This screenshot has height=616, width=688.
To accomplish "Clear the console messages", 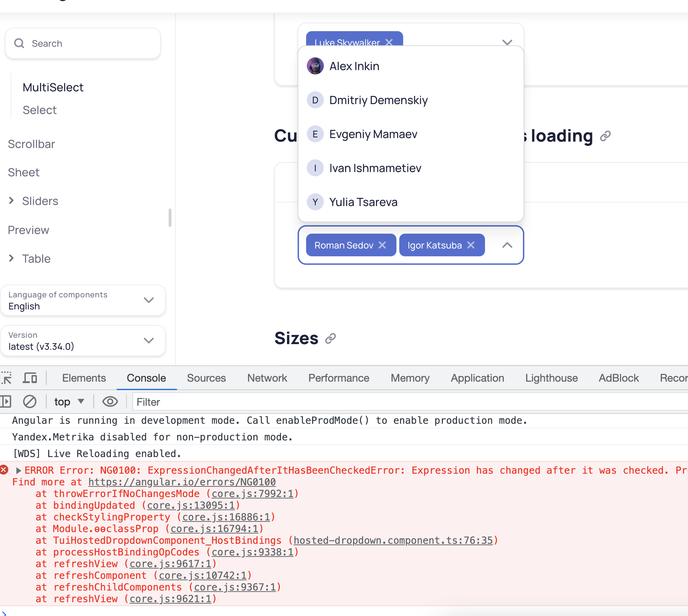I will (30, 401).
